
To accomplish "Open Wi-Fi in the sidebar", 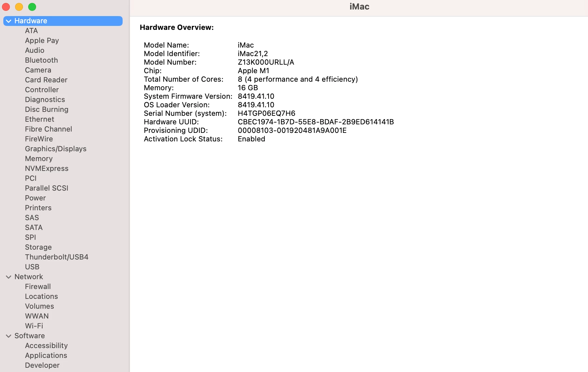I will coord(34,326).
